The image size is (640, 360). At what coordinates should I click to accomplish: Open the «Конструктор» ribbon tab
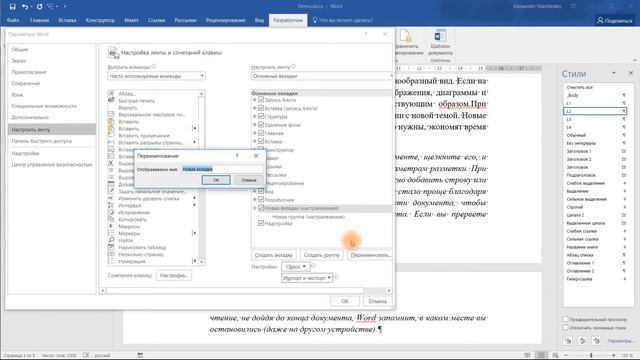[x=100, y=20]
